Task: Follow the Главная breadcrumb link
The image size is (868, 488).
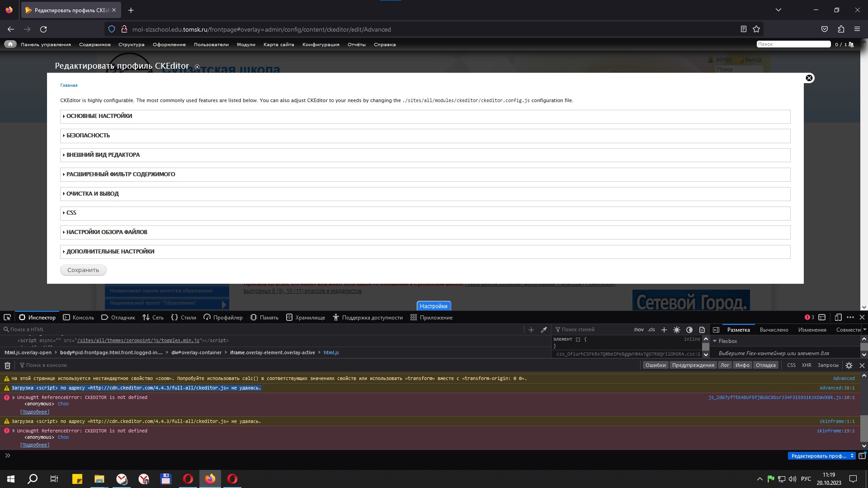Action: pyautogui.click(x=69, y=85)
